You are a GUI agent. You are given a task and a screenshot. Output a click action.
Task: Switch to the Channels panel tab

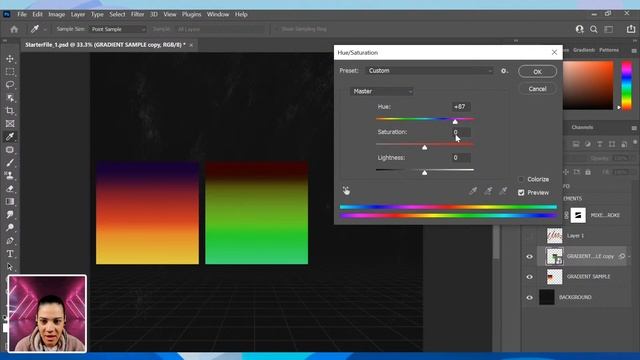point(582,127)
